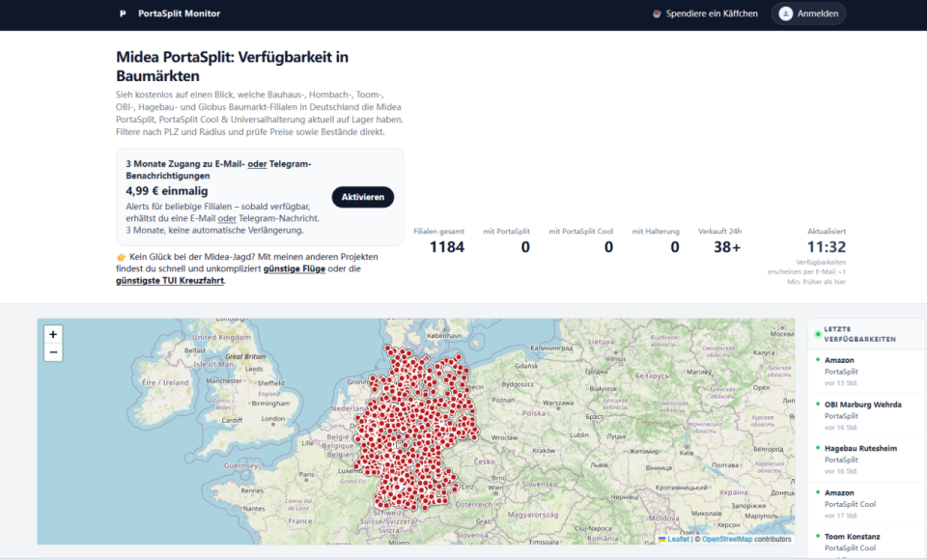Activate the 4,99 € notification plan
Screen dimensions: 927x560
tap(362, 197)
